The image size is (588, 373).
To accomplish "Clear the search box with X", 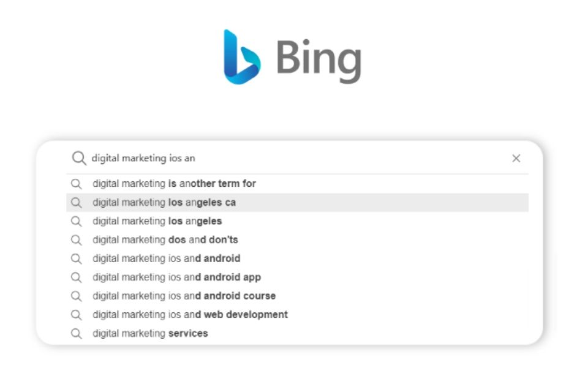I will coord(516,159).
